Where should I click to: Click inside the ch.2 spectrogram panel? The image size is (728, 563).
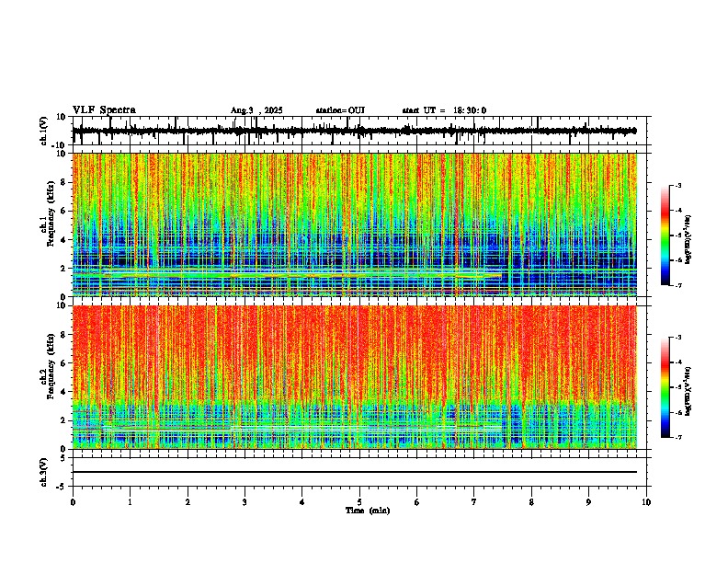[x=354, y=377]
